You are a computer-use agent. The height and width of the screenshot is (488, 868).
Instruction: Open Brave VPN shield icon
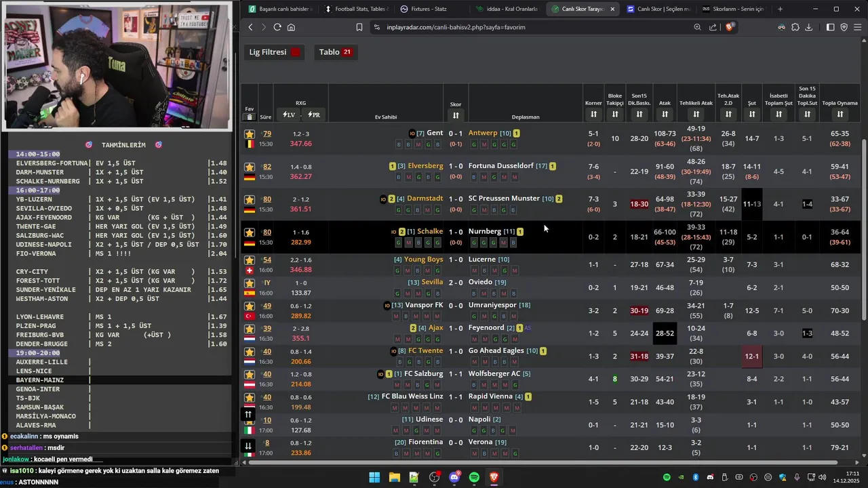pos(844,27)
